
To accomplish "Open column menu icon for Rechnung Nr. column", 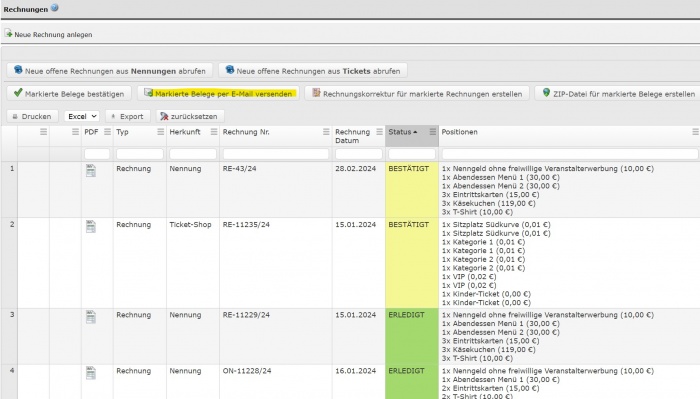I will click(326, 132).
